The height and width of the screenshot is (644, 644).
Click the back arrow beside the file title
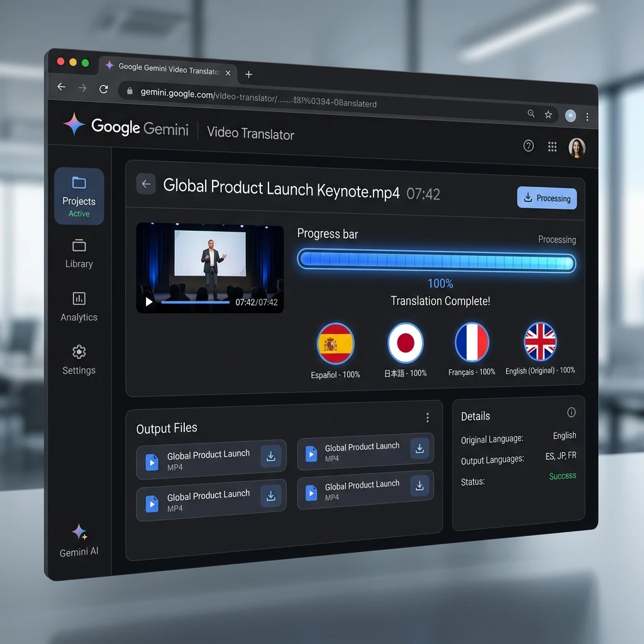click(x=146, y=184)
